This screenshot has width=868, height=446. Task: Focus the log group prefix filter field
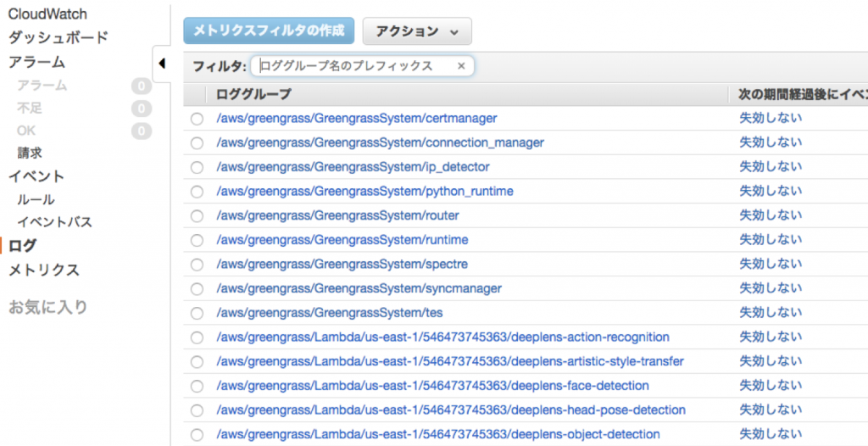[x=363, y=66]
